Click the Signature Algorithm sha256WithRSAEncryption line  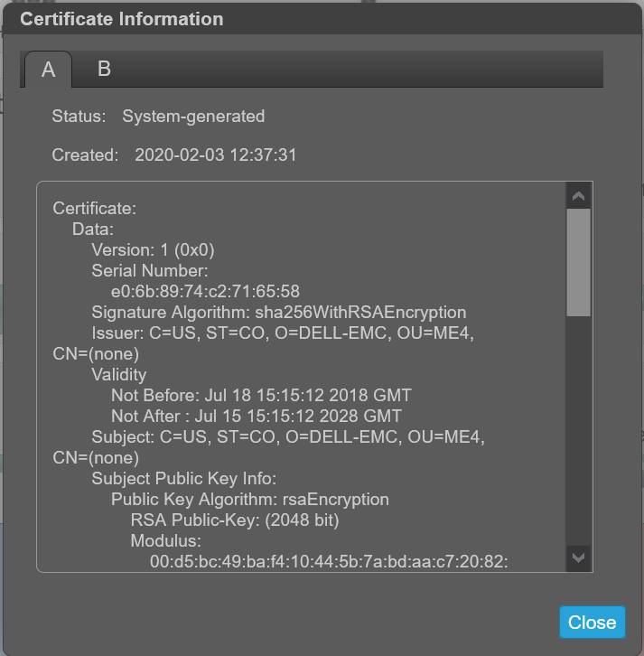[278, 313]
